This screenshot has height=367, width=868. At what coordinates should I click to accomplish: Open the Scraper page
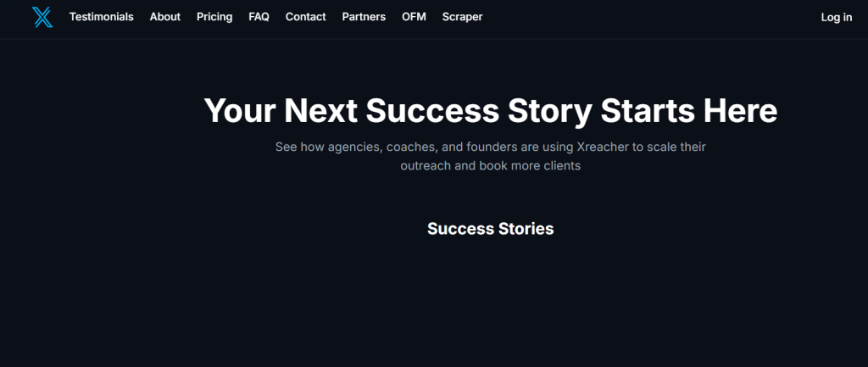click(462, 17)
